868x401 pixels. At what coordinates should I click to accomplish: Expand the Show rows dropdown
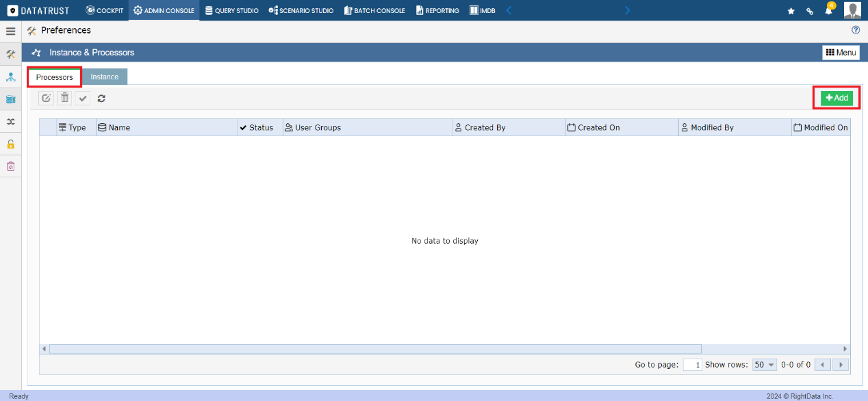click(765, 365)
